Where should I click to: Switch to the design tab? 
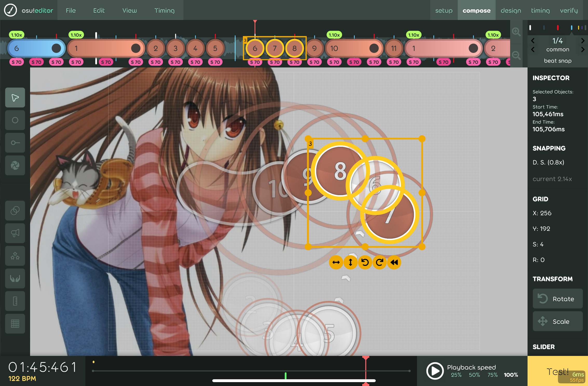coord(510,11)
